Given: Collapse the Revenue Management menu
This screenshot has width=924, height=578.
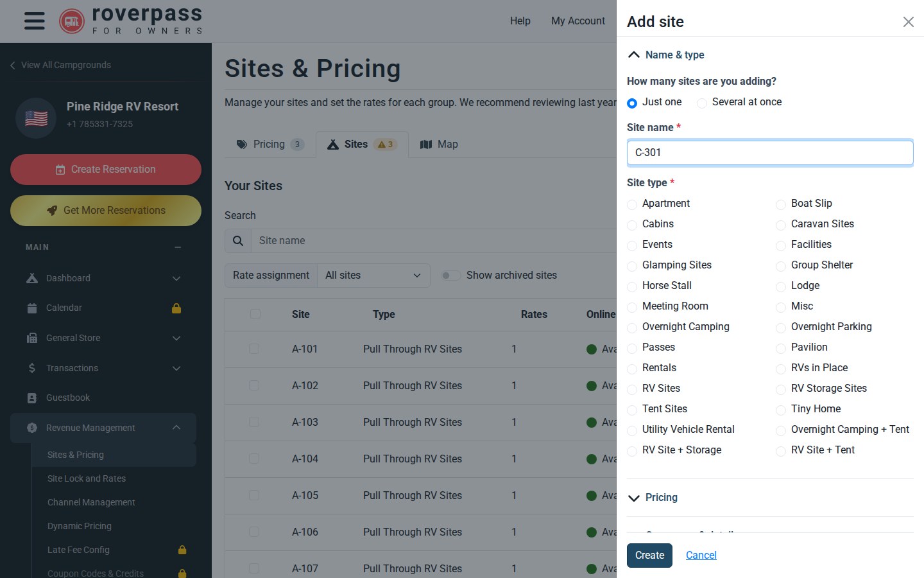Looking at the screenshot, I should coord(176,428).
